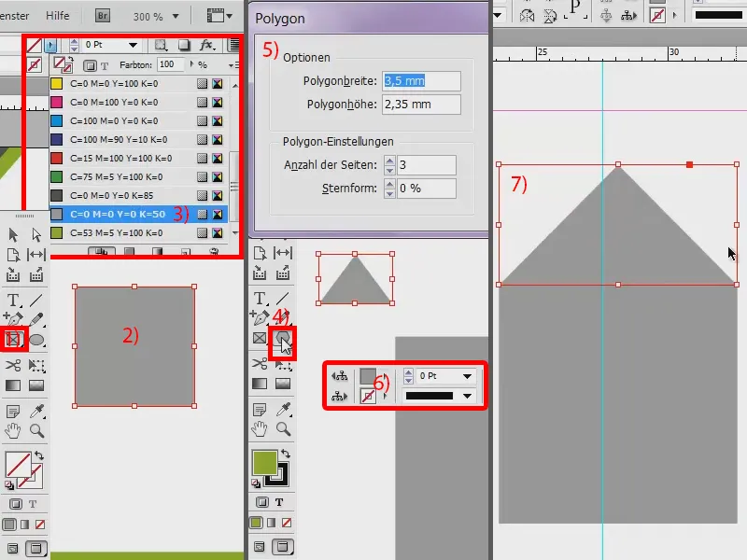Screen dimensions: 747x560
Task: Select the Rectangle Frame tool beside the Polygon tool
Action: click(260, 338)
